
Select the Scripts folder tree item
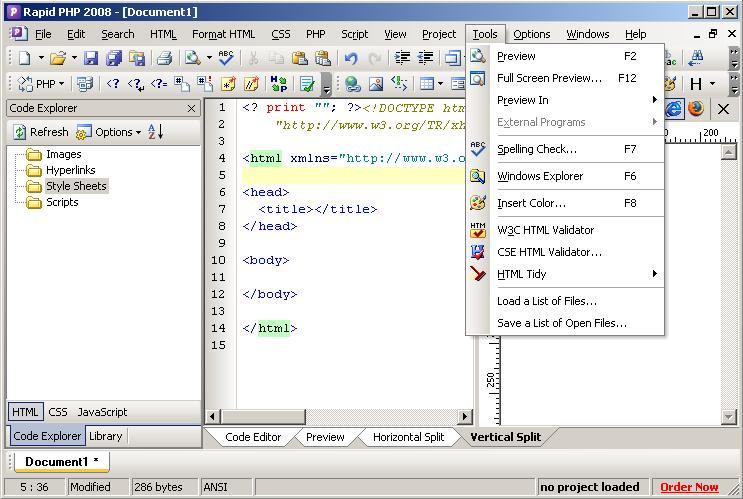[52, 202]
